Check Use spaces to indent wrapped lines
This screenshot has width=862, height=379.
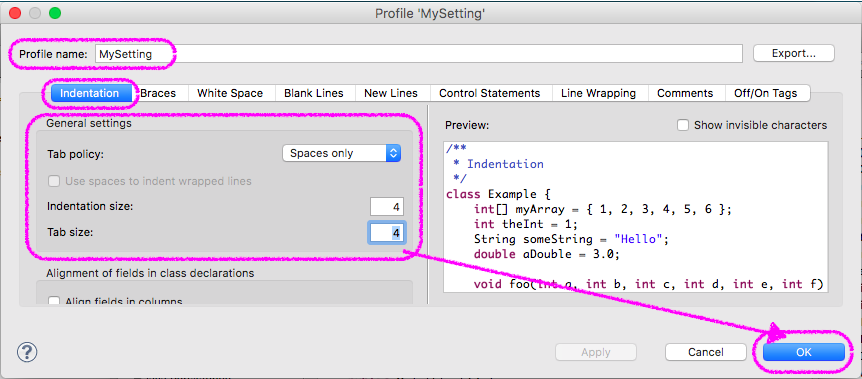coord(54,181)
